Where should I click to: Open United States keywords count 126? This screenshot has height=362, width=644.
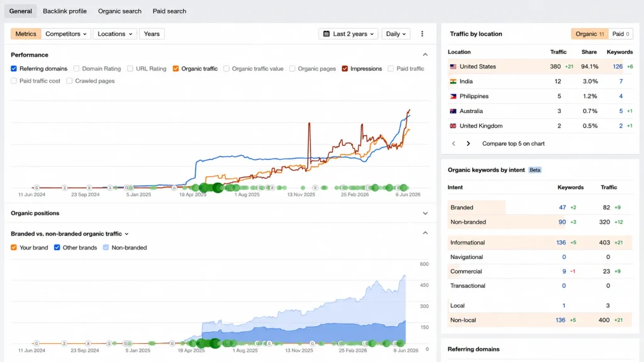618,67
